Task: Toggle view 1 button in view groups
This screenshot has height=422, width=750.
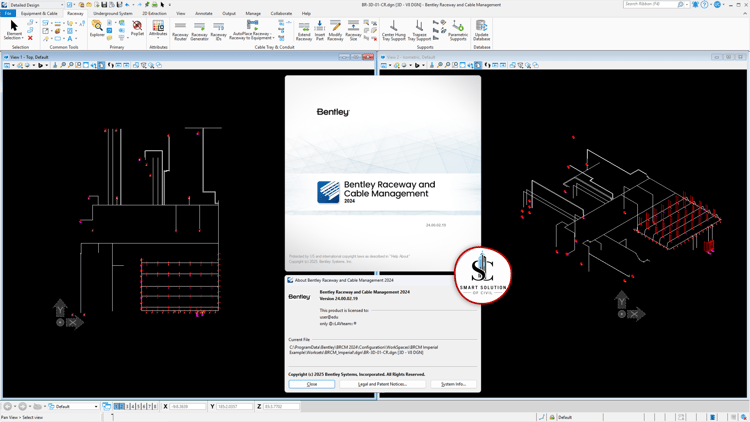Action: coord(117,406)
